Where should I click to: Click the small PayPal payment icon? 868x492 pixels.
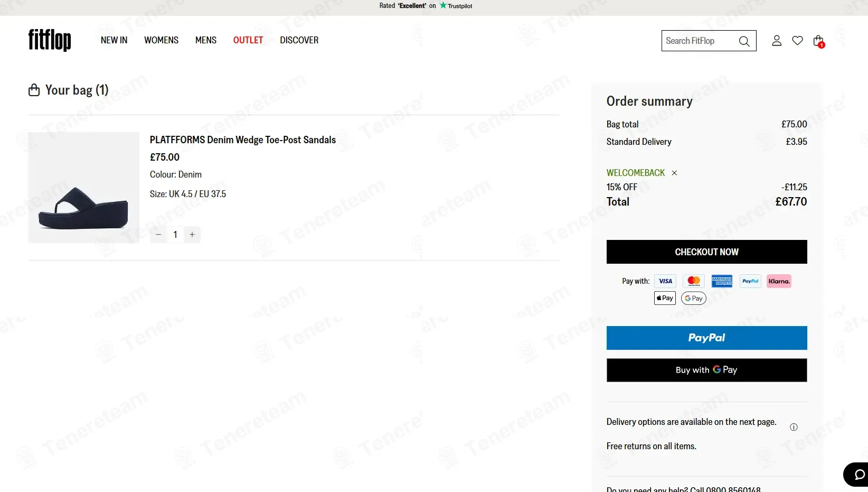click(x=750, y=281)
